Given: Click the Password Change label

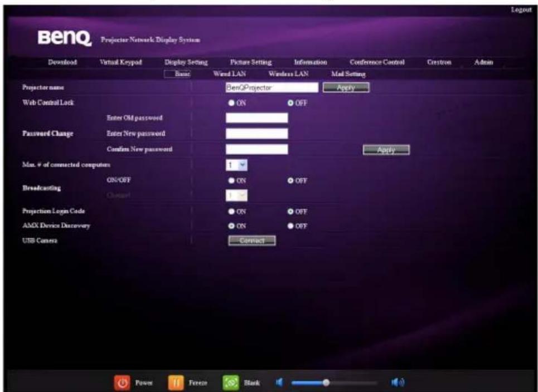Looking at the screenshot, I should click(x=48, y=134).
